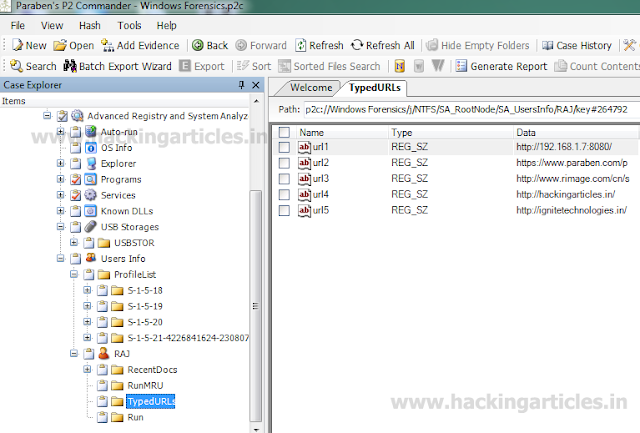Collapse the ProfileList folder
This screenshot has height=433, width=640.
(x=74, y=274)
